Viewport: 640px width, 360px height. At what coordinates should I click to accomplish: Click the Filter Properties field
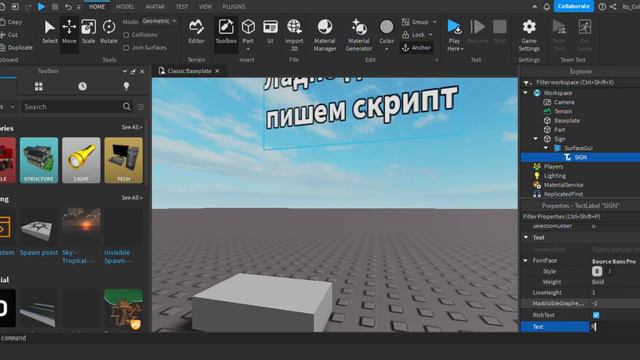pyautogui.click(x=580, y=216)
